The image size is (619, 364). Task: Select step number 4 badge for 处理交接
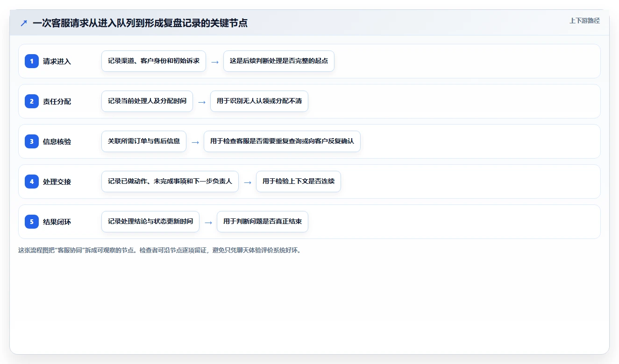click(32, 181)
